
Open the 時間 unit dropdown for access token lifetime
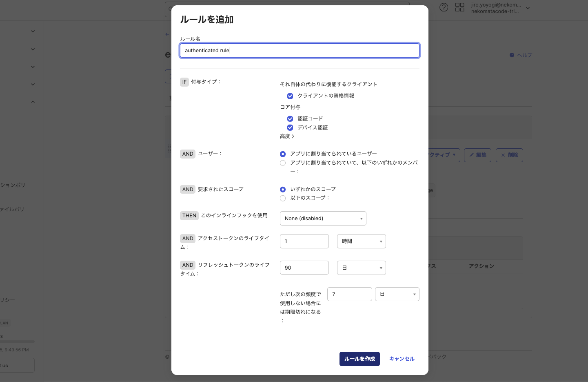(361, 241)
